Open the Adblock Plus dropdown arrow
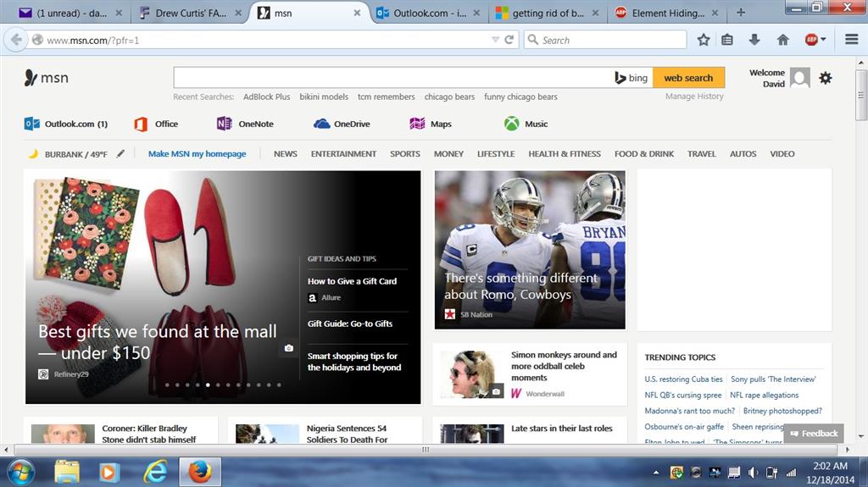Viewport: 868px width, 487px height. 823,40
